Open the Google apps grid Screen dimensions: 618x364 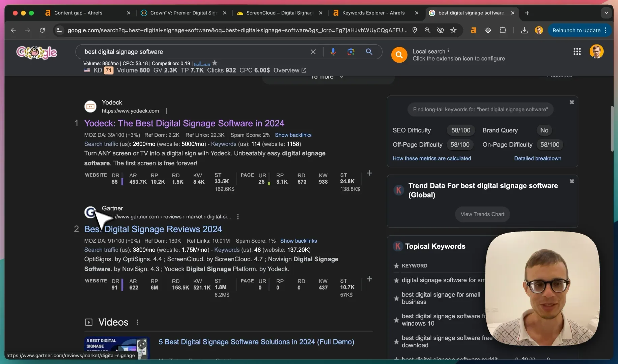(x=577, y=52)
